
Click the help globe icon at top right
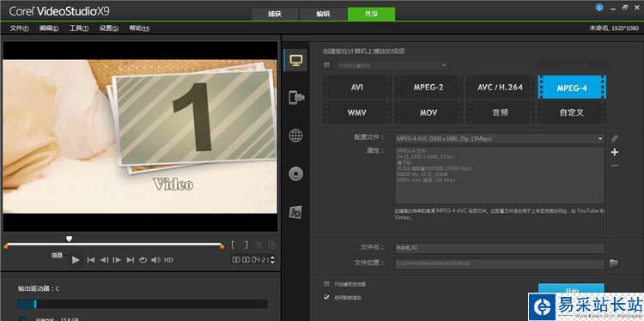pyautogui.click(x=599, y=8)
